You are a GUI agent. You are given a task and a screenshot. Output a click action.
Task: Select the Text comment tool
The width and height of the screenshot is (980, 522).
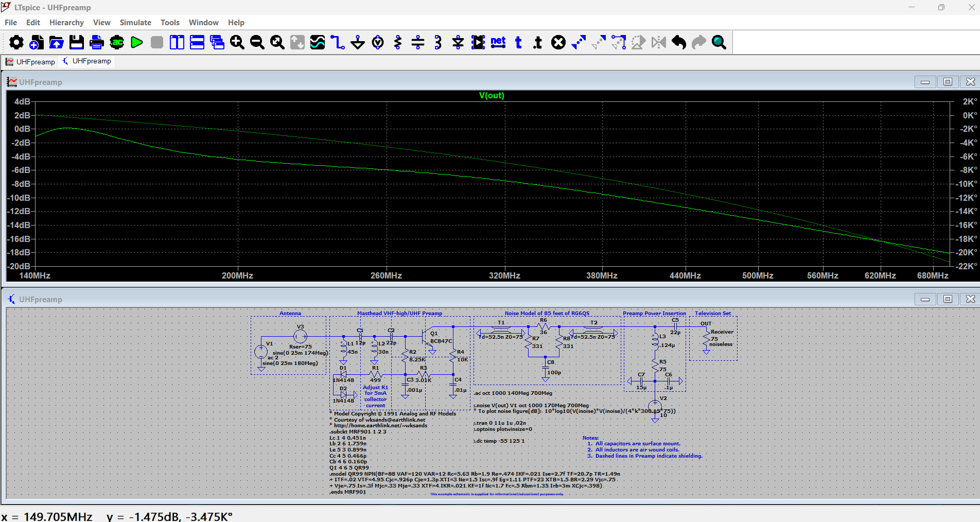(x=518, y=42)
